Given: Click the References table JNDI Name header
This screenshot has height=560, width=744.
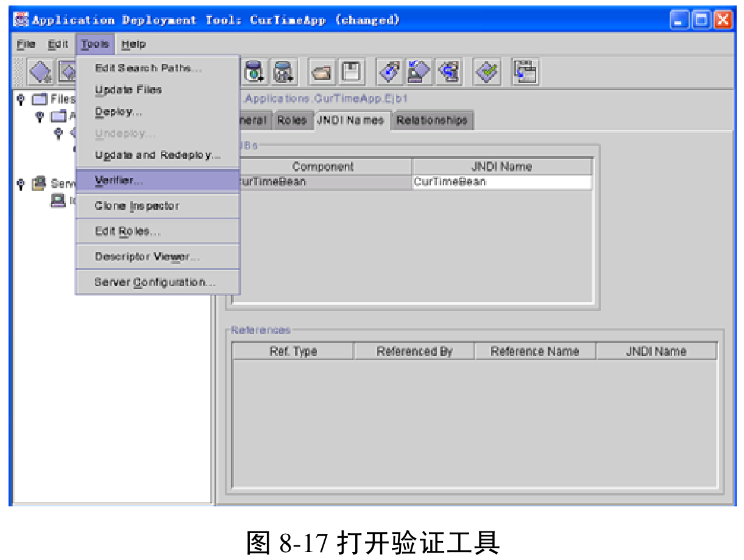Looking at the screenshot, I should [656, 351].
